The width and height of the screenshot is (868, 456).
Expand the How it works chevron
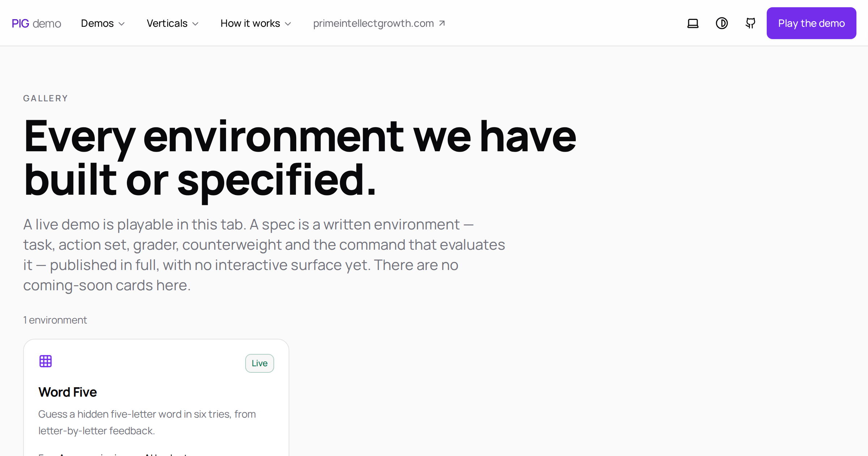click(x=288, y=24)
